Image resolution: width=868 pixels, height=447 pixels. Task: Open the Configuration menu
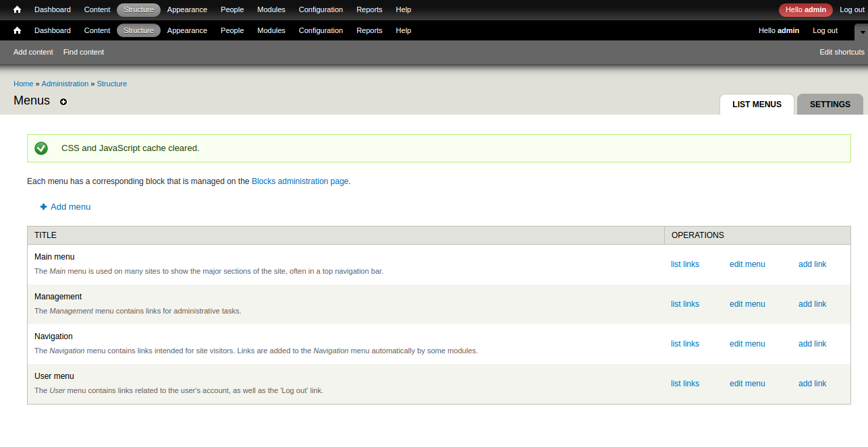(x=321, y=9)
